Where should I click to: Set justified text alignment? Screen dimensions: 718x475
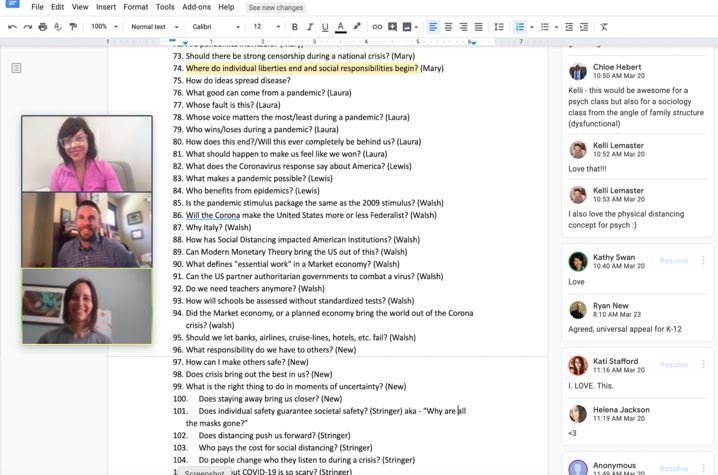click(x=479, y=27)
